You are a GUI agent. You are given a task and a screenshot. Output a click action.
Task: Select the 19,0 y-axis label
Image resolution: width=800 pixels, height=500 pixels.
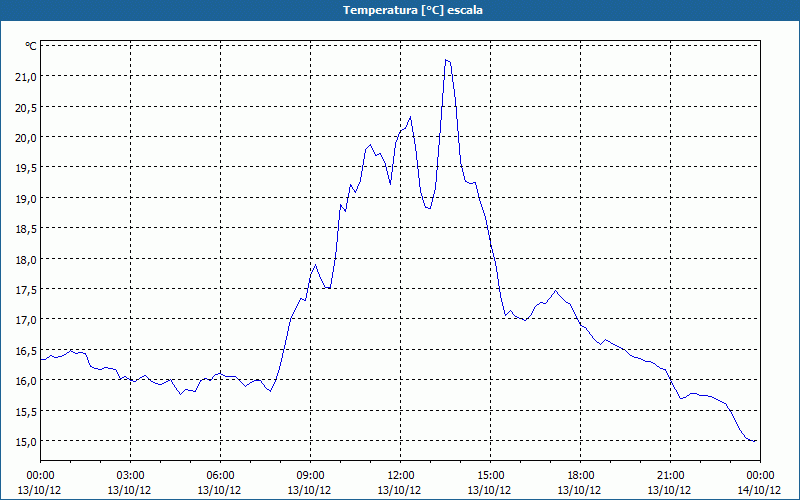27,198
